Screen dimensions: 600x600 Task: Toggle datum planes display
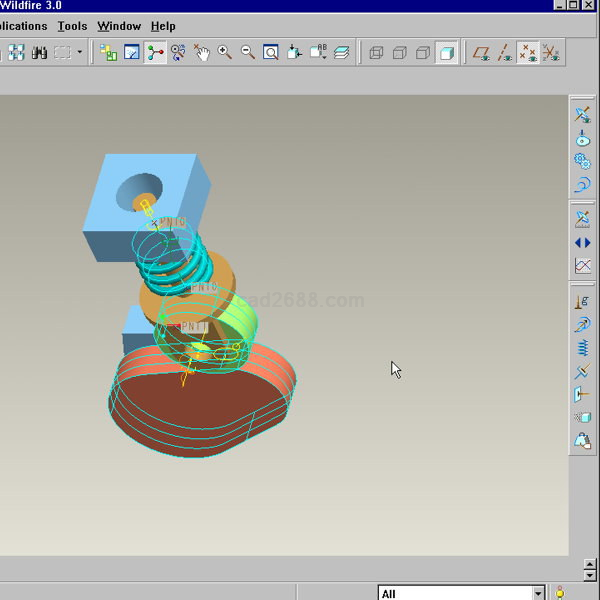(481, 52)
